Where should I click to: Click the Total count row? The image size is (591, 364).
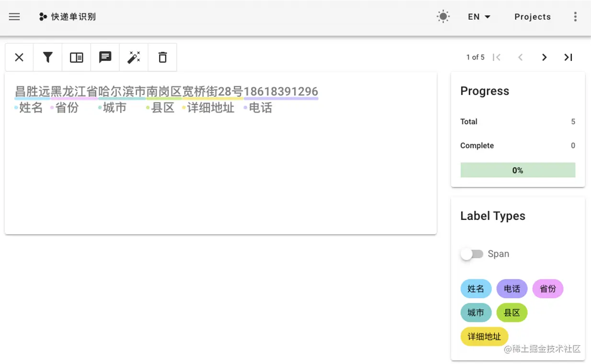518,122
